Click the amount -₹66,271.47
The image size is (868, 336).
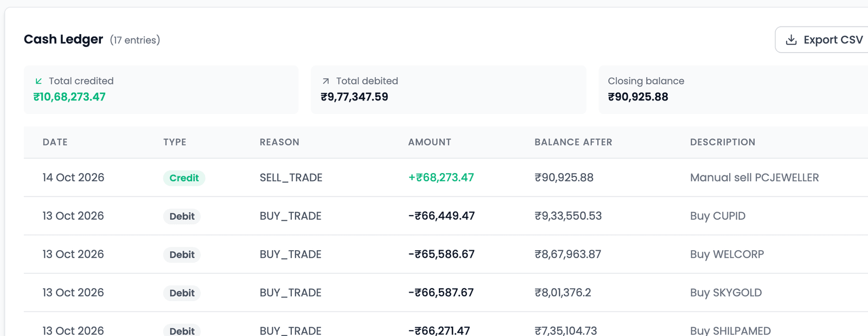tap(439, 331)
